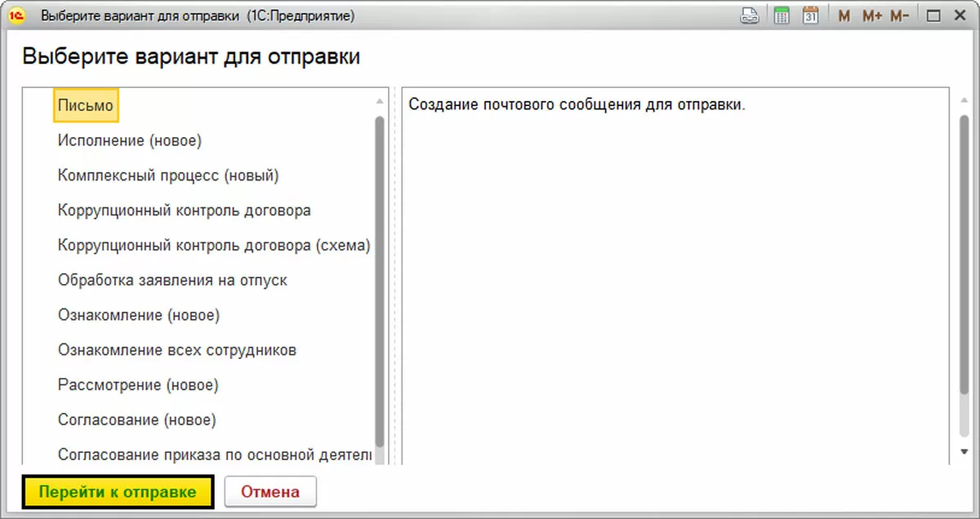
Task: Open the calendar icon showing 31
Action: coord(810,16)
